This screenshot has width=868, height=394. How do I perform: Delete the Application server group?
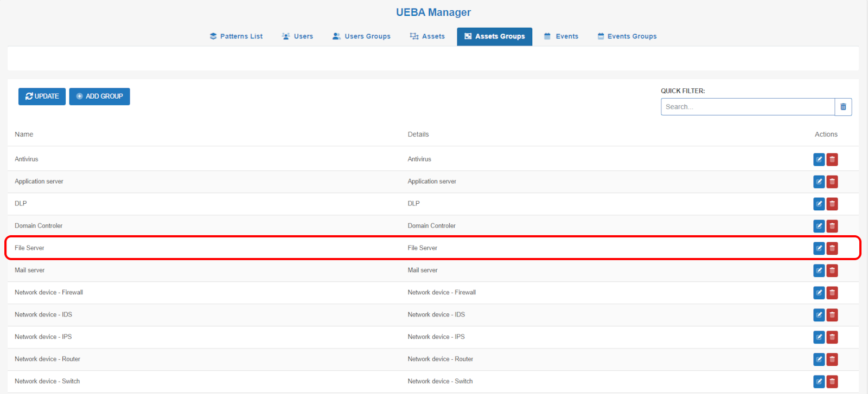click(x=832, y=182)
